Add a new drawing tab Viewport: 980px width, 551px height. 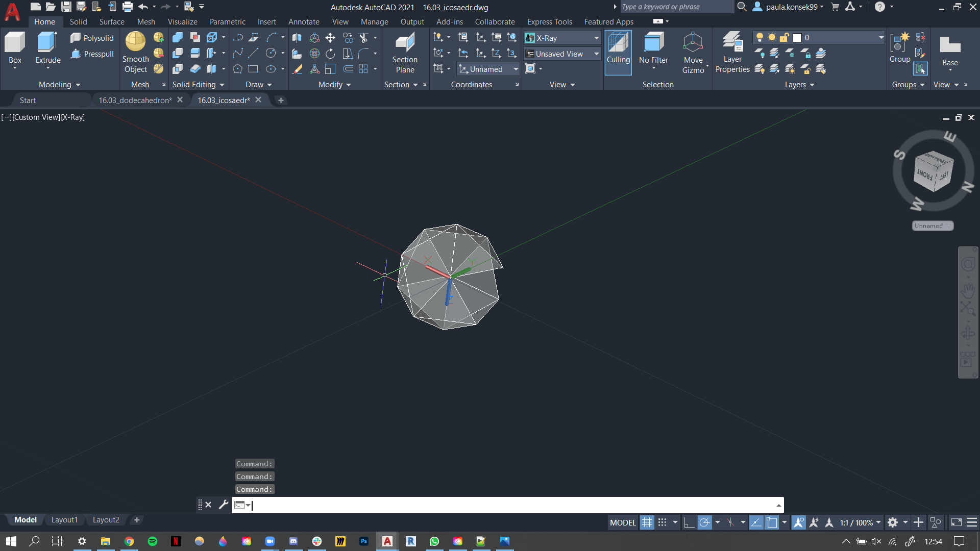280,100
